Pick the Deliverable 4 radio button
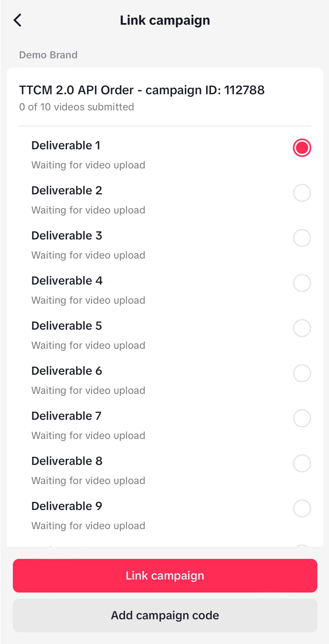329x644 pixels. tap(302, 283)
